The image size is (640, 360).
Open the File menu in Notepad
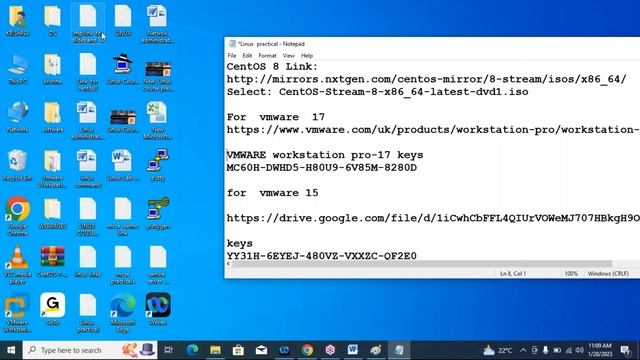[232, 56]
